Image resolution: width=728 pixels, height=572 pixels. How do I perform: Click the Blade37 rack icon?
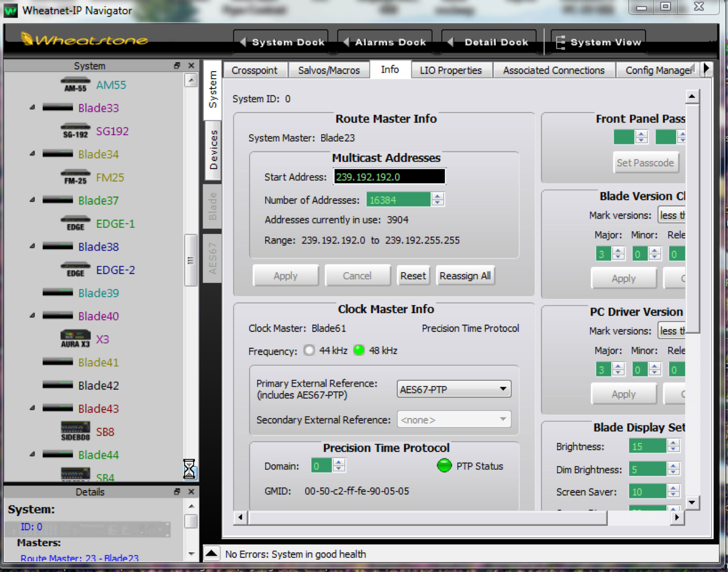pos(58,200)
